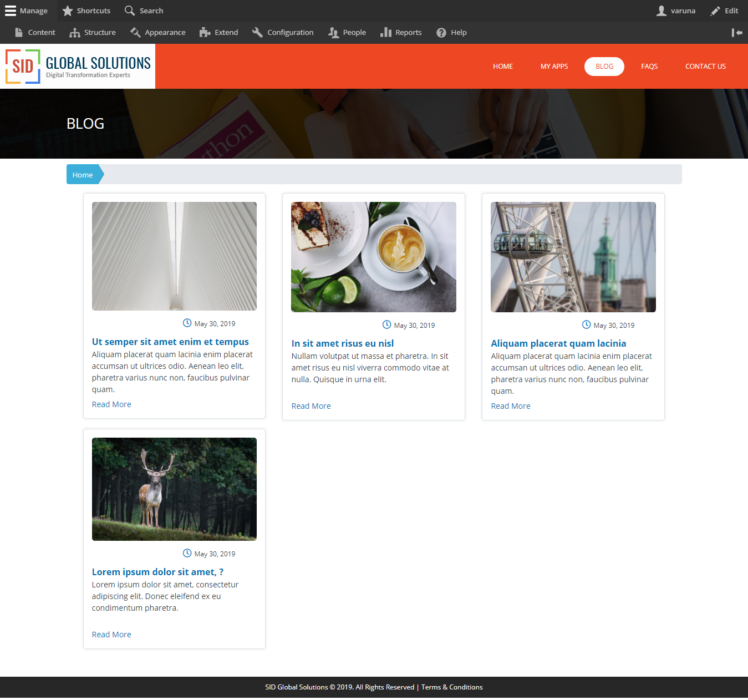Click the Content page icon
This screenshot has height=700, width=748.
click(18, 32)
